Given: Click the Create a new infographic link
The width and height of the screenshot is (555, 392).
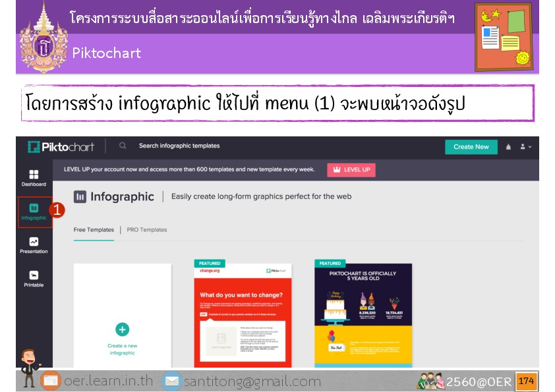Looking at the screenshot, I should click(x=123, y=350).
